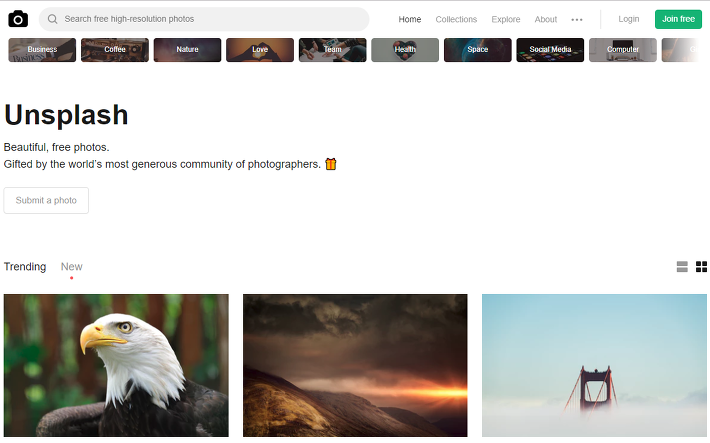The image size is (710, 443).
Task: Switch to the New photos tab
Action: click(72, 267)
